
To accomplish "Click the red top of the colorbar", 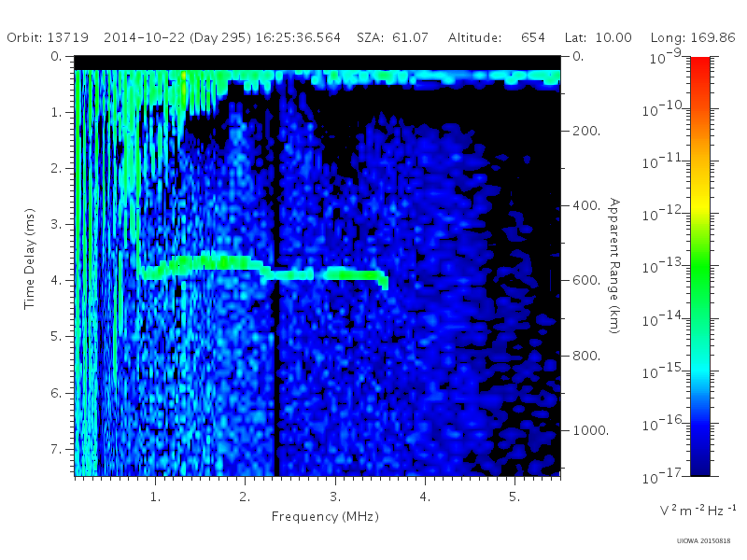I will pos(700,64).
